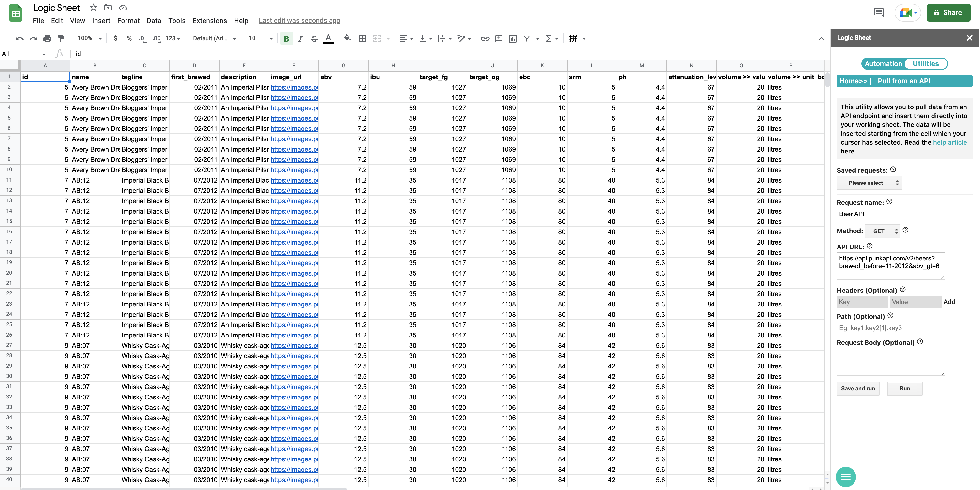Open the GET method dropdown
The width and height of the screenshot is (980, 490).
click(882, 231)
